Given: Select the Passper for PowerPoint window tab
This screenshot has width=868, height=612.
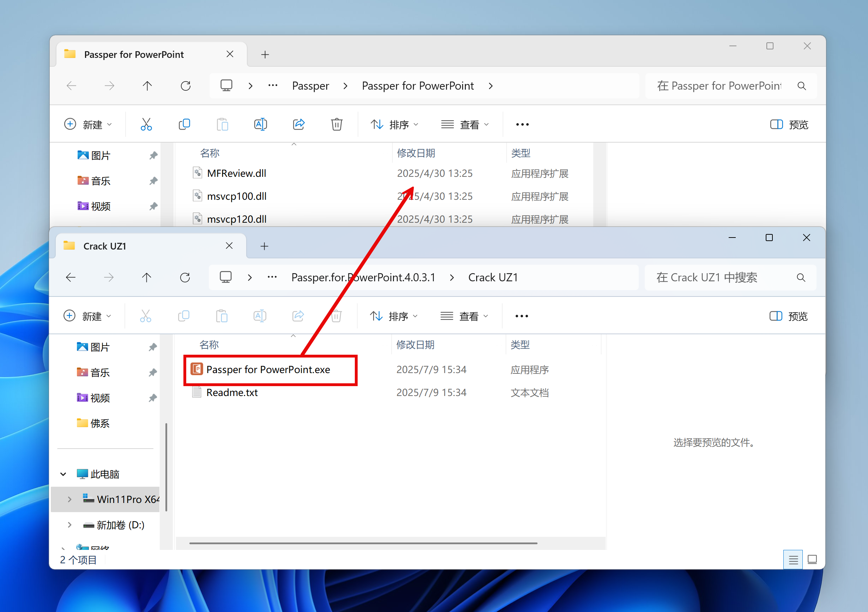Looking at the screenshot, I should click(x=134, y=54).
